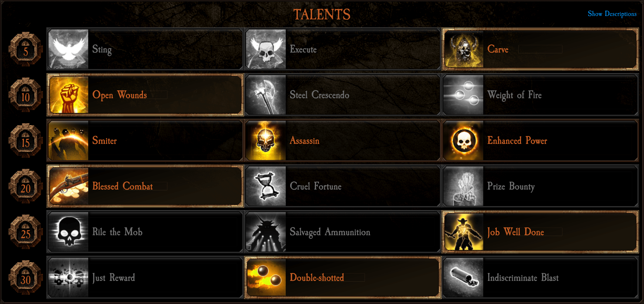Screen dimensions: 644x304
Task: Click the Open Wounds fist icon
Action: click(69, 95)
